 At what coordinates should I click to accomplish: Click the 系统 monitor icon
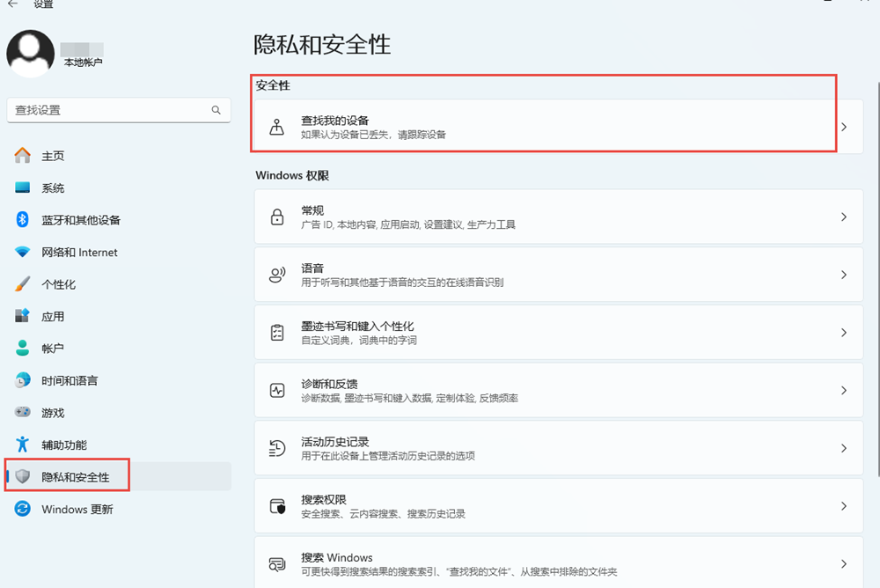(23, 187)
